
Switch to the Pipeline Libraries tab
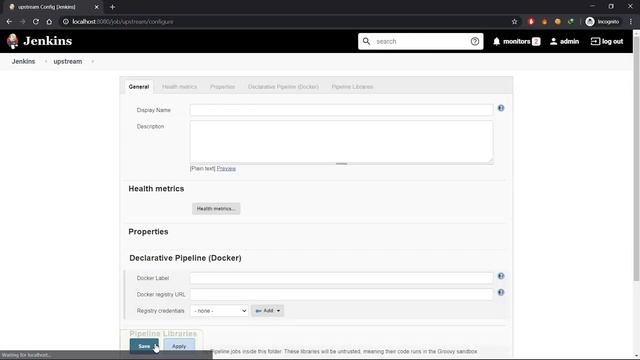pyautogui.click(x=352, y=87)
